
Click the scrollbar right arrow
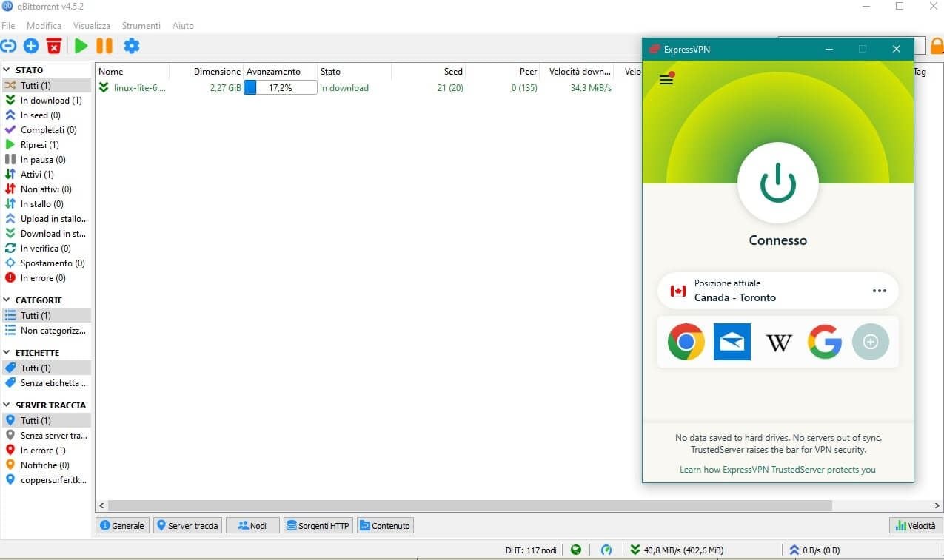click(937, 506)
